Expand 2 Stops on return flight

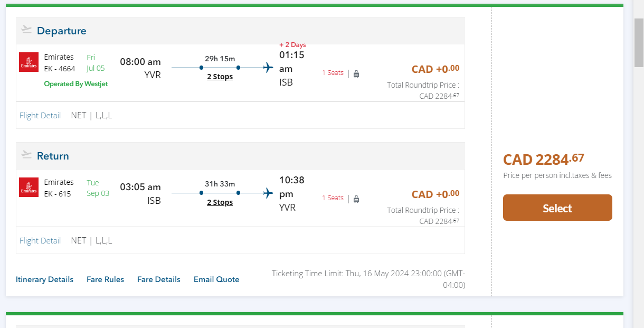220,202
